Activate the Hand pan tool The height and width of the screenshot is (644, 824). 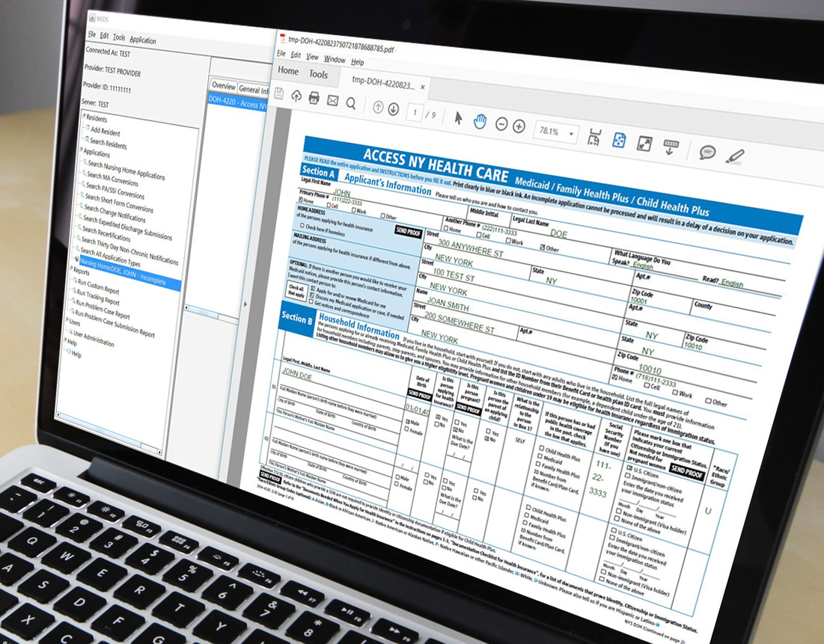(480, 122)
